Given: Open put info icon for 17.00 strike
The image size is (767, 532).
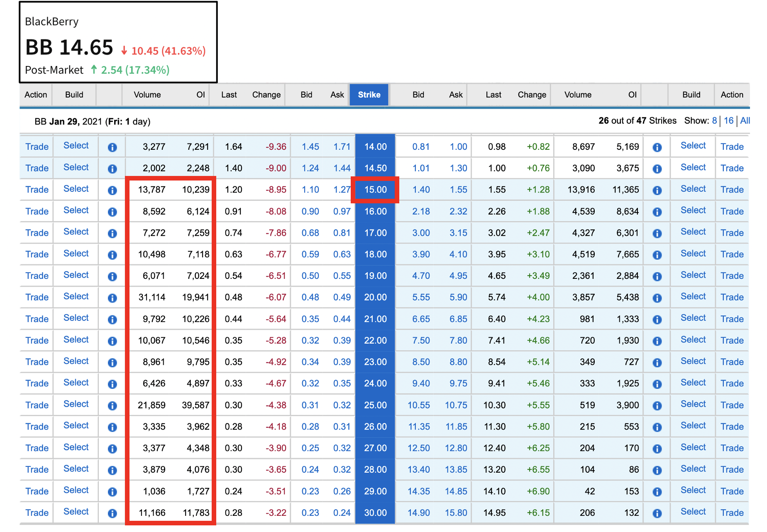Looking at the screenshot, I should pos(657,233).
